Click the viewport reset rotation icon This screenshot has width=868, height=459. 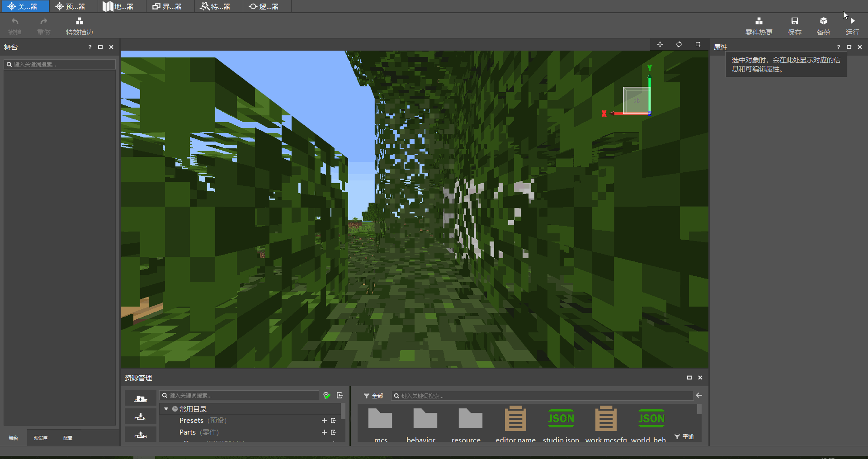point(679,44)
